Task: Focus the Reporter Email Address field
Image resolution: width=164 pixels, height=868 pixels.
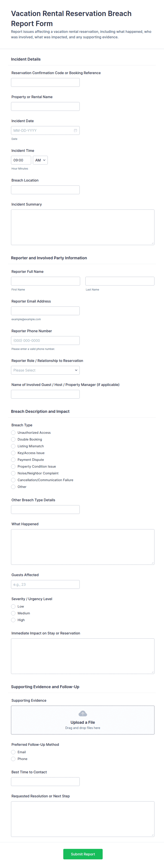Action: point(45,311)
